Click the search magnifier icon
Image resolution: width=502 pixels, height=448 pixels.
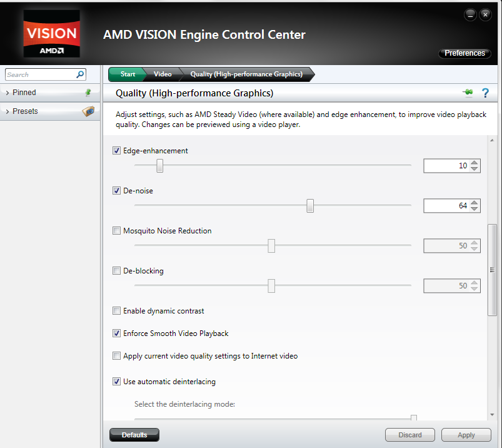80,74
